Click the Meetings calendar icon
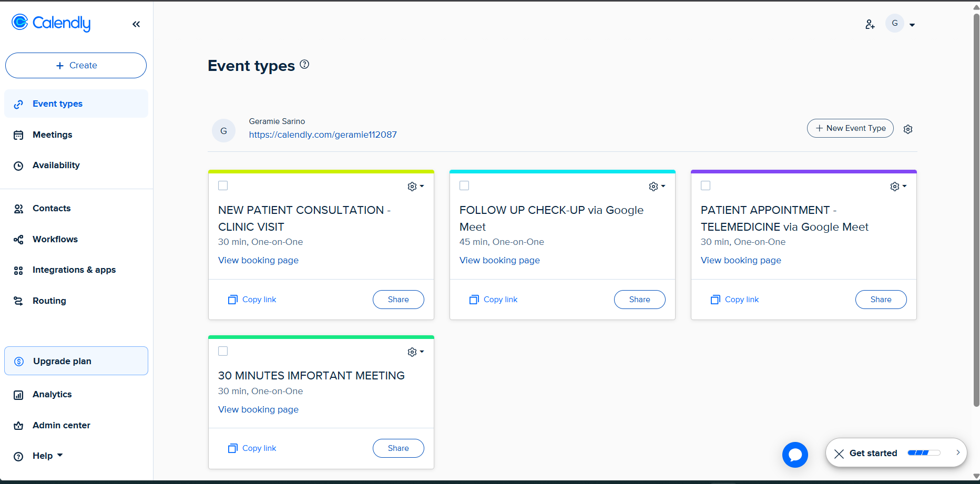 coord(18,135)
